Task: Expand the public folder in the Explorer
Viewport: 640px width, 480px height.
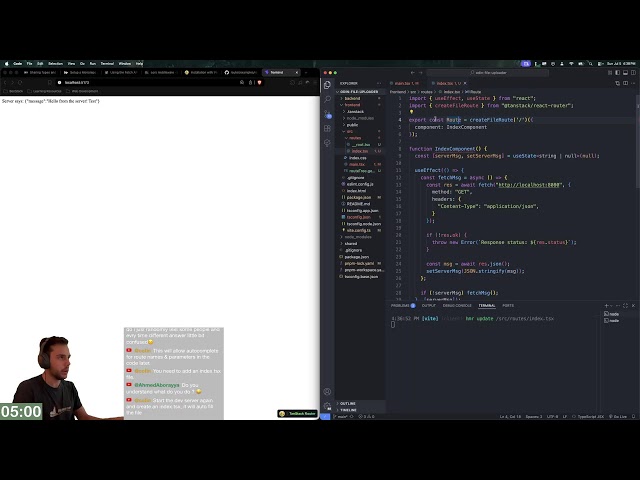Action: pos(360,125)
